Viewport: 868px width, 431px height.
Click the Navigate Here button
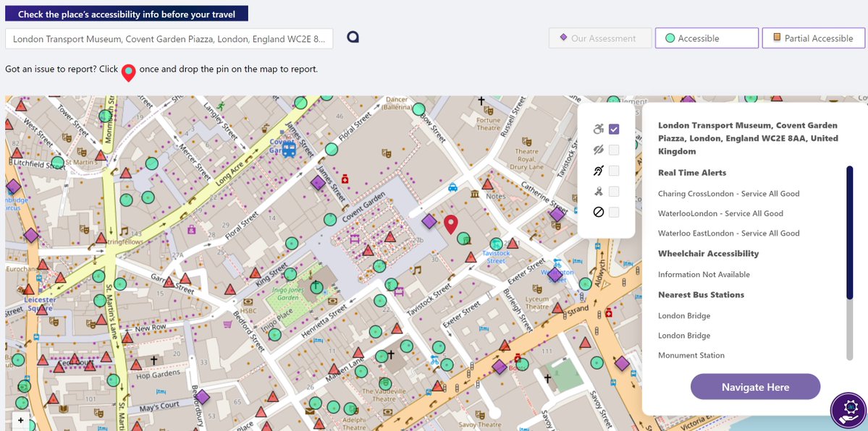[x=755, y=387]
